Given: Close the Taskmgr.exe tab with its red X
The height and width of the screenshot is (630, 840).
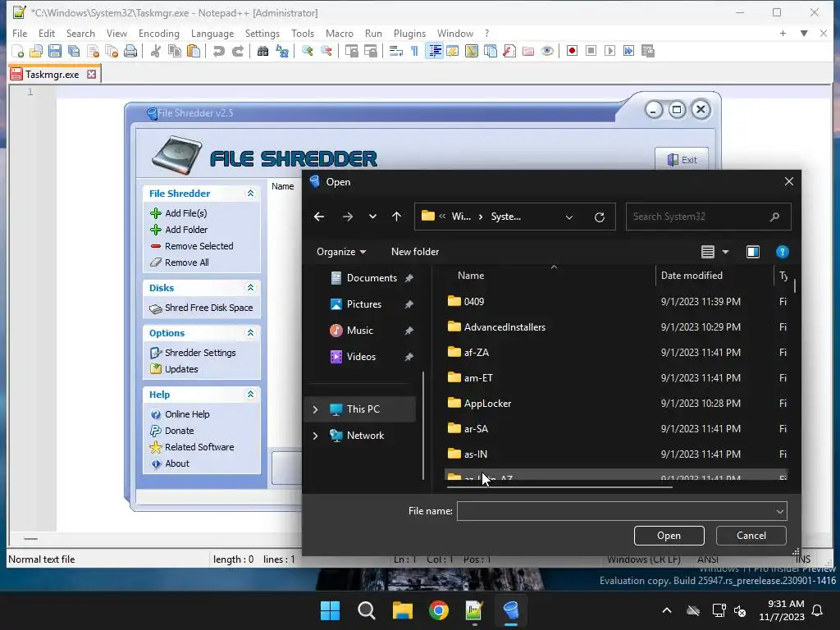Looking at the screenshot, I should [92, 74].
